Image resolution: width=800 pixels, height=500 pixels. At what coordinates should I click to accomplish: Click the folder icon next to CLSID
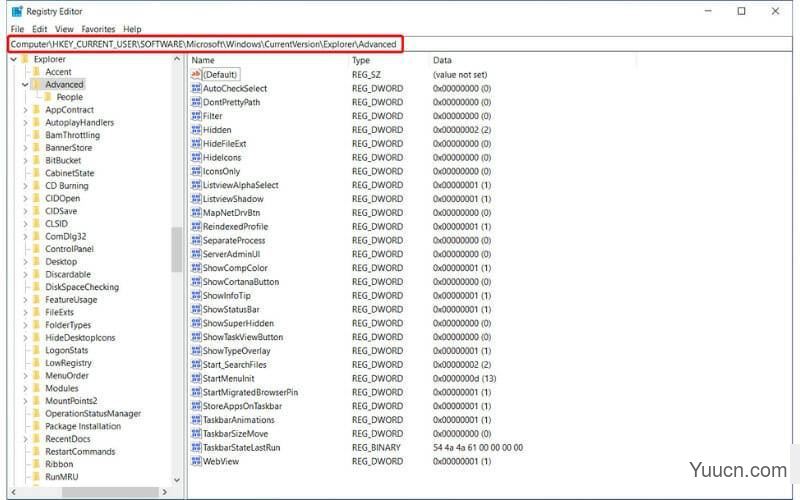37,223
